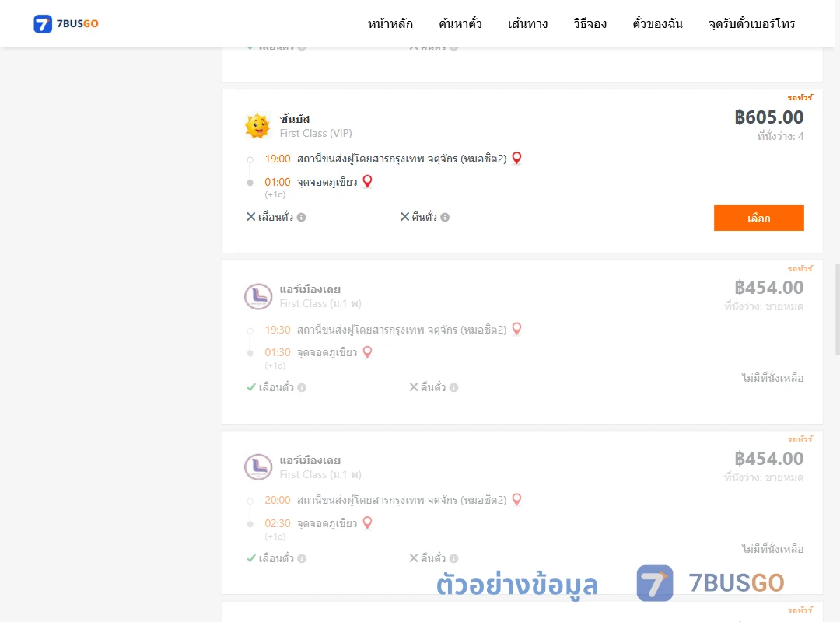The height and width of the screenshot is (622, 840).
Task: Click ที่นั่งว่าง: 4 seat count text
Action: tap(780, 136)
